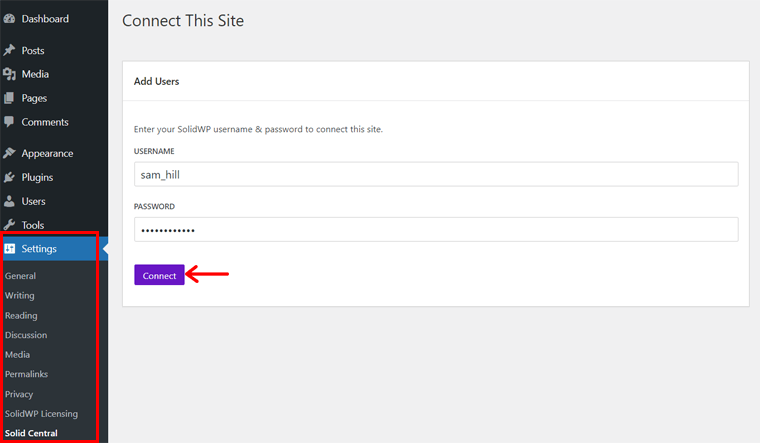The image size is (760, 443).
Task: Select the Settings menu label
Action: click(x=39, y=249)
